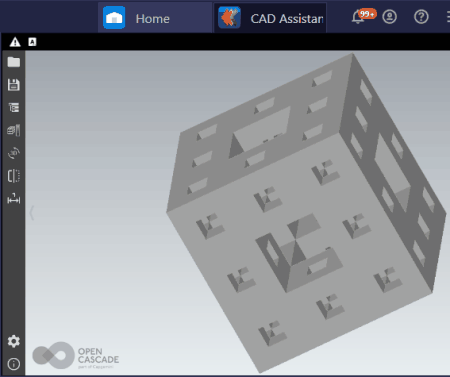Image resolution: width=450 pixels, height=377 pixels.
Task: Click the large central hole on cube front
Action: click(298, 252)
